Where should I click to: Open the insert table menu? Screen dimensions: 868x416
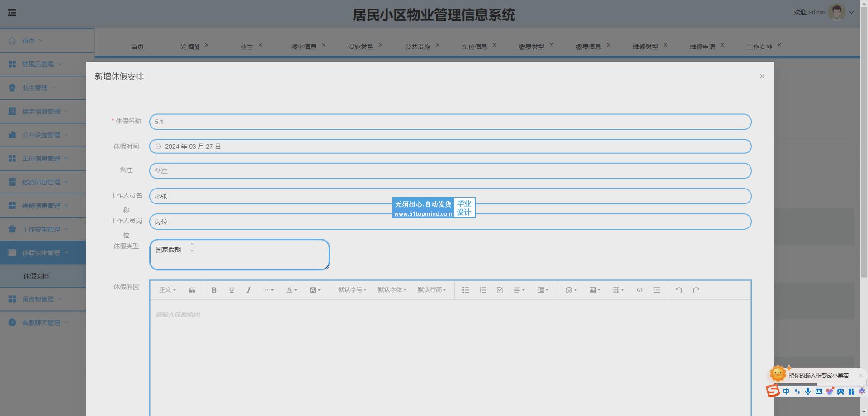click(x=618, y=290)
